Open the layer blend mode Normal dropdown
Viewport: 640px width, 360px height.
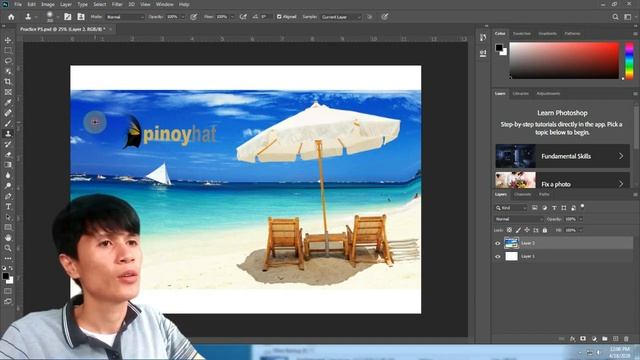[x=519, y=219]
